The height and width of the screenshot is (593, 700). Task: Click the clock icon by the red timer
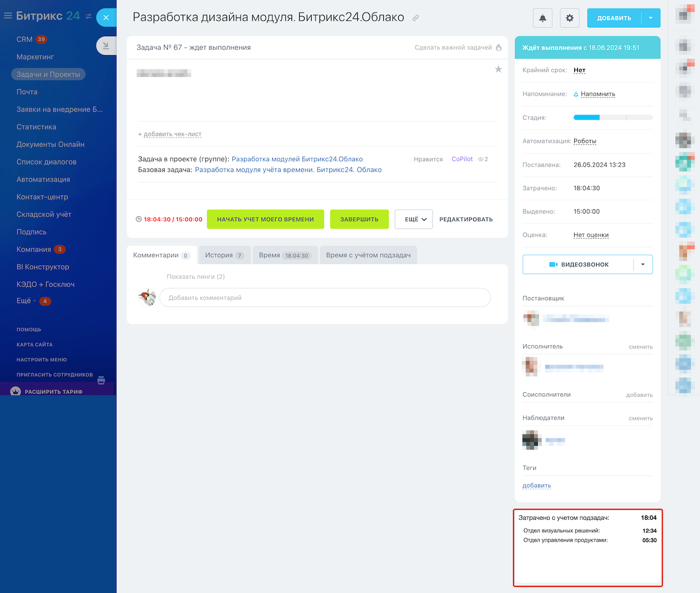coord(139,219)
